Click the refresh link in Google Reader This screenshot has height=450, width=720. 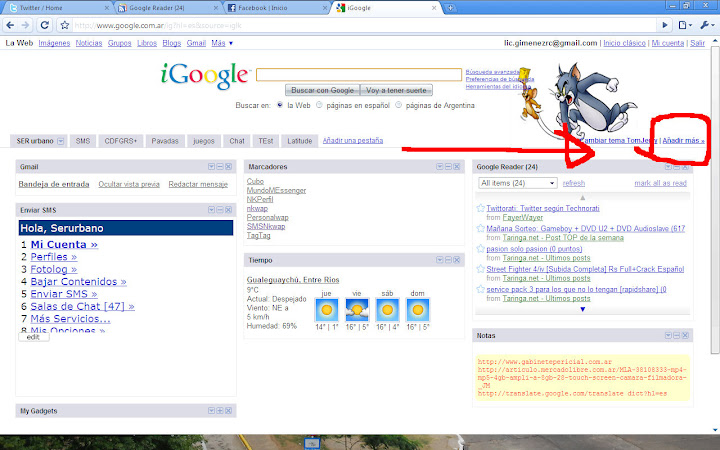(x=574, y=183)
